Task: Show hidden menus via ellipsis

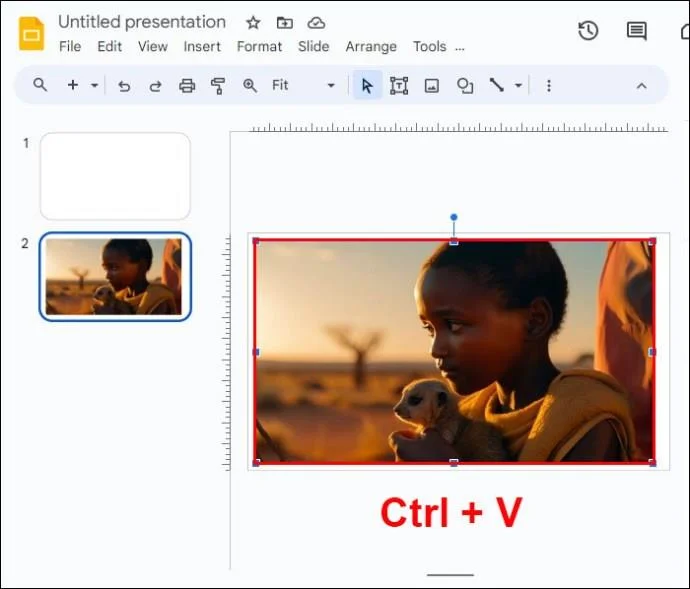Action: [x=460, y=49]
